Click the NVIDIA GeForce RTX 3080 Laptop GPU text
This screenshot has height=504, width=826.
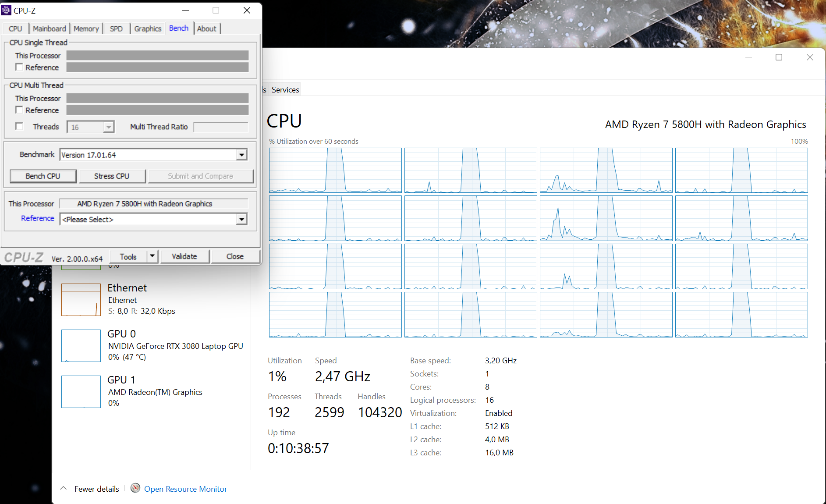[x=176, y=346]
